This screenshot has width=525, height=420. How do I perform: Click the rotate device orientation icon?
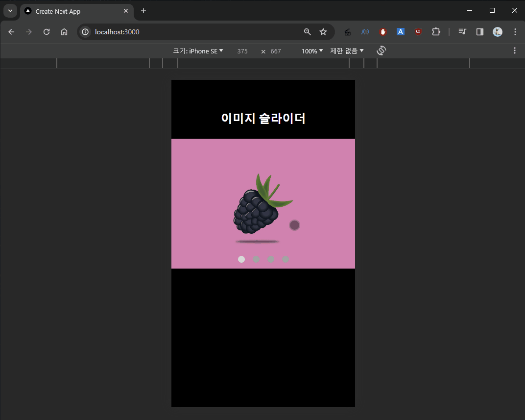pyautogui.click(x=382, y=51)
